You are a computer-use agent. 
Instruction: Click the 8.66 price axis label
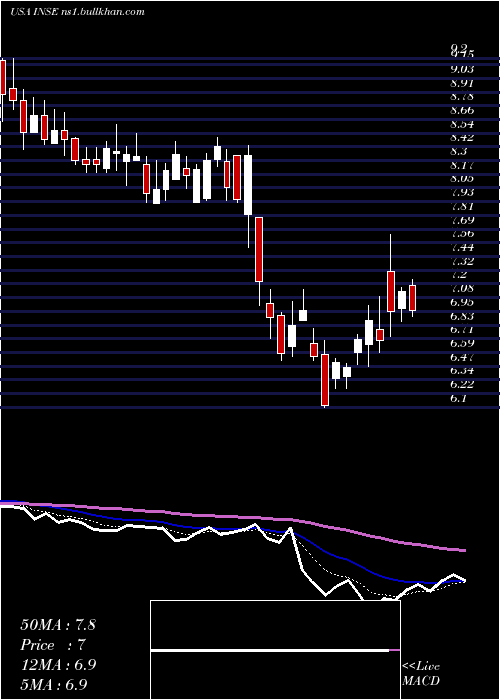(x=462, y=110)
